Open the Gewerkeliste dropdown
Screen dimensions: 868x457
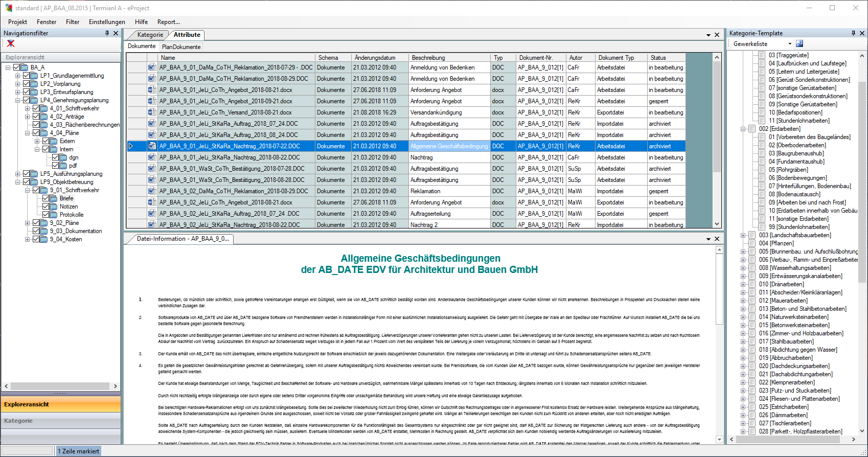click(790, 44)
